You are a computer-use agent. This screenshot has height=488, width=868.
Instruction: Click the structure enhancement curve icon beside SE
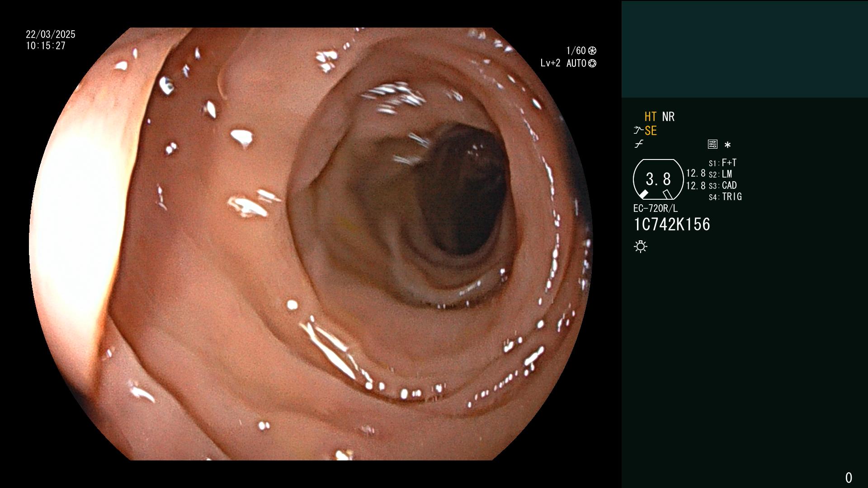[x=638, y=131]
